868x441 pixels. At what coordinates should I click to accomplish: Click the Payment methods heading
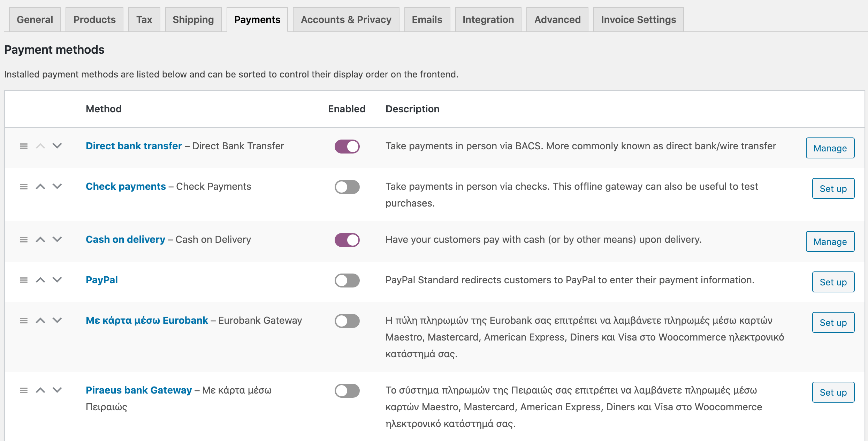coord(54,50)
